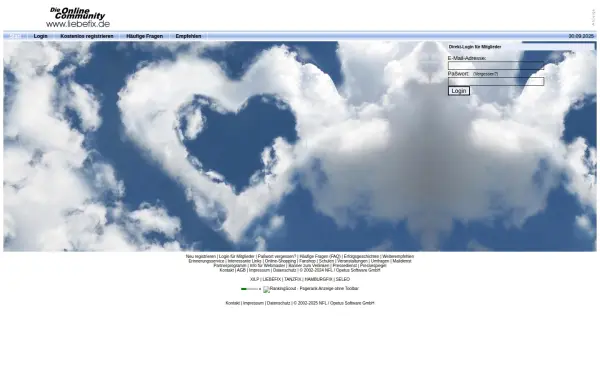This screenshot has height=375, width=600.
Task: Open the Pressedienst footer link
Action: (344, 266)
